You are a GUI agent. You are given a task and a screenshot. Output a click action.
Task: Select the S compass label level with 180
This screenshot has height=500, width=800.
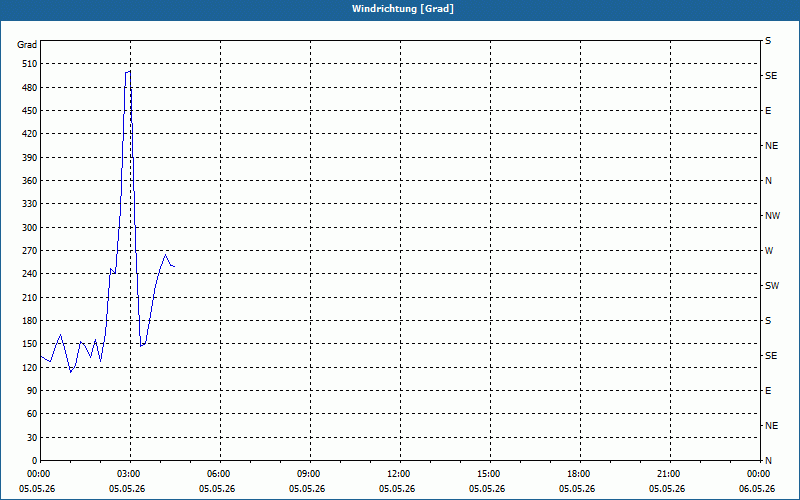[x=768, y=321]
